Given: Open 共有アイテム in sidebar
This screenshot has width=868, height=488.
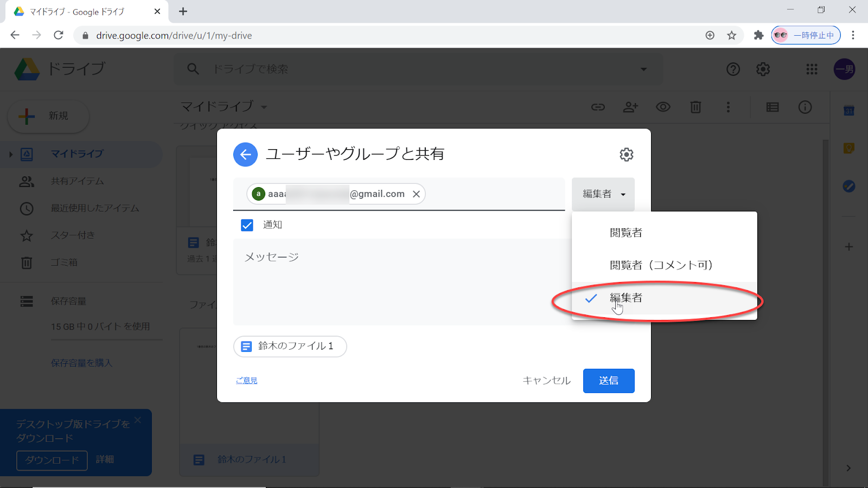Looking at the screenshot, I should coord(81,182).
